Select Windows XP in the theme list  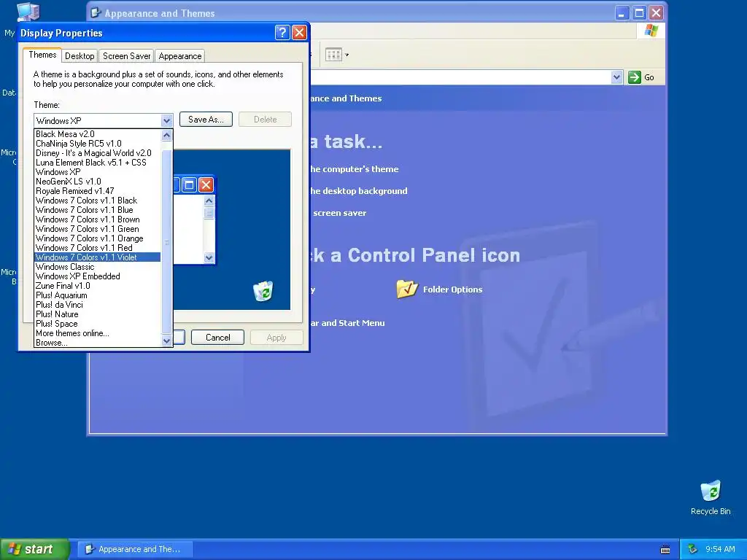(x=98, y=172)
